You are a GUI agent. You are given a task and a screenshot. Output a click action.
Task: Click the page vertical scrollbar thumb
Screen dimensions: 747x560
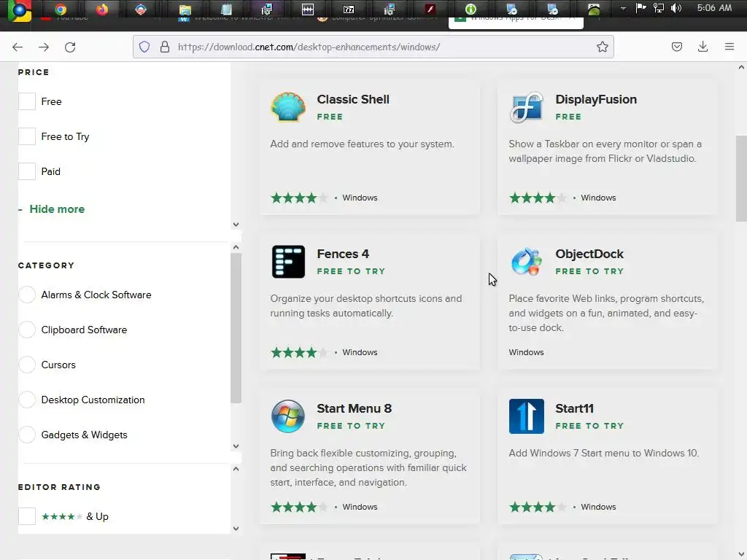point(741,179)
